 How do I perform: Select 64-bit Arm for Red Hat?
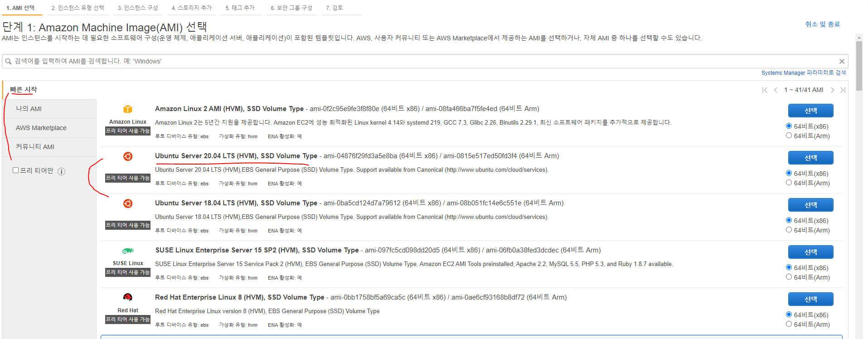click(x=789, y=324)
